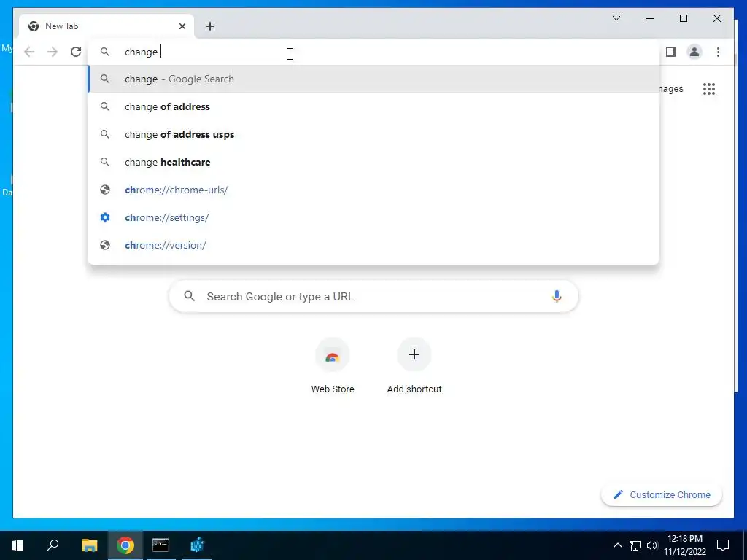Pick the 'change of address usps' suggestion
Screen dimensions: 747x560
click(x=373, y=134)
